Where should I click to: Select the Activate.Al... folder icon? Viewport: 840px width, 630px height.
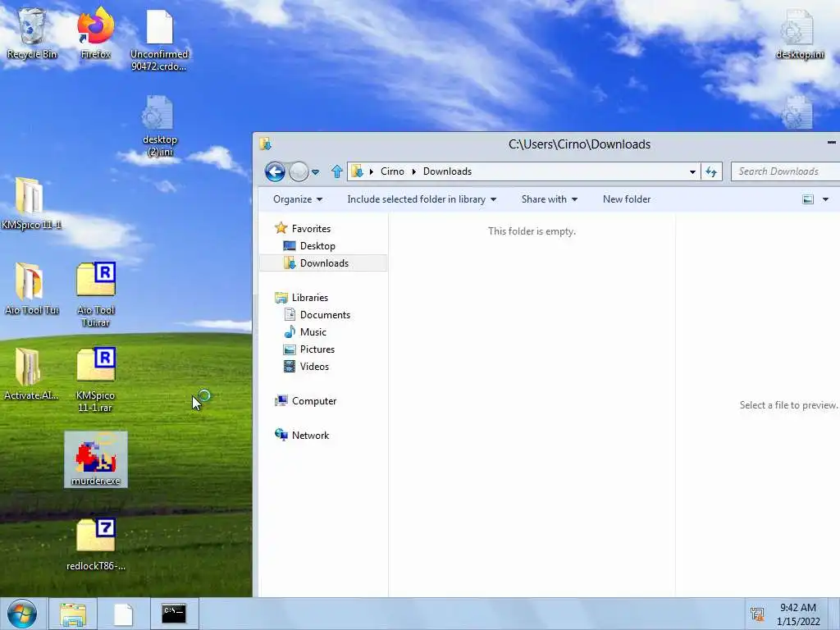click(x=30, y=373)
